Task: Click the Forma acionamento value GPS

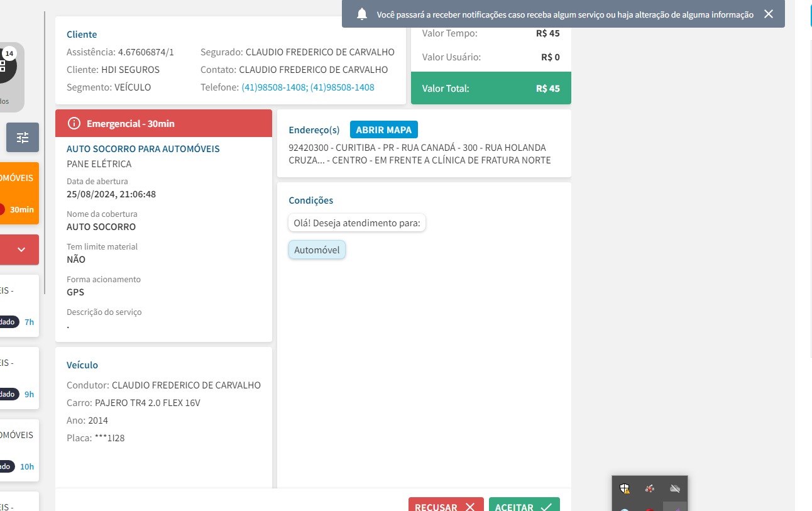Action: click(75, 292)
